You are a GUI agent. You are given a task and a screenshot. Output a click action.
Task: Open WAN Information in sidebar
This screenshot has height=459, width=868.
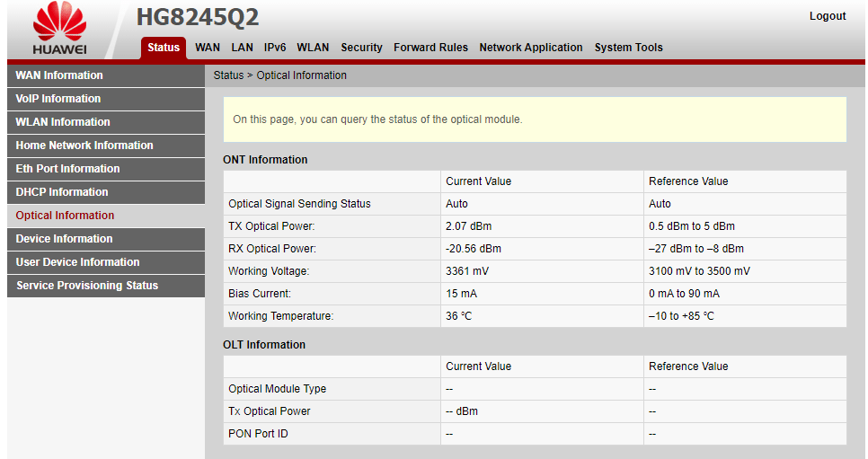[x=59, y=75]
